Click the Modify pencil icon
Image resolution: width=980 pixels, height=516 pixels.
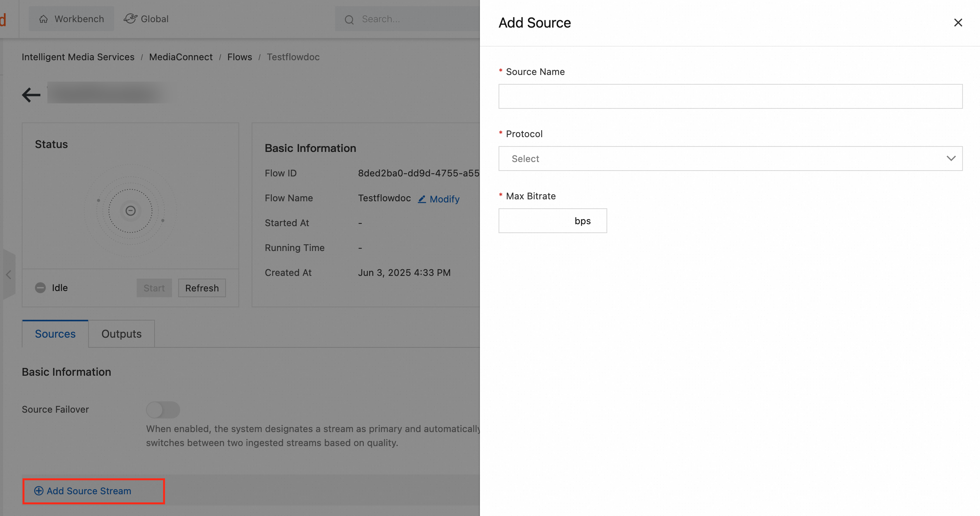pyautogui.click(x=422, y=199)
